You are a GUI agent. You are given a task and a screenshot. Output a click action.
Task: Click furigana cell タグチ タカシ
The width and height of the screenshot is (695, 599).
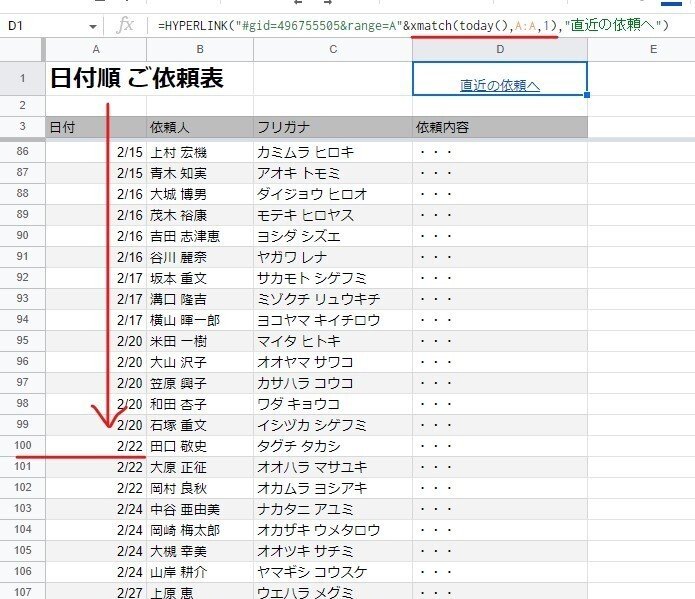[x=333, y=446]
